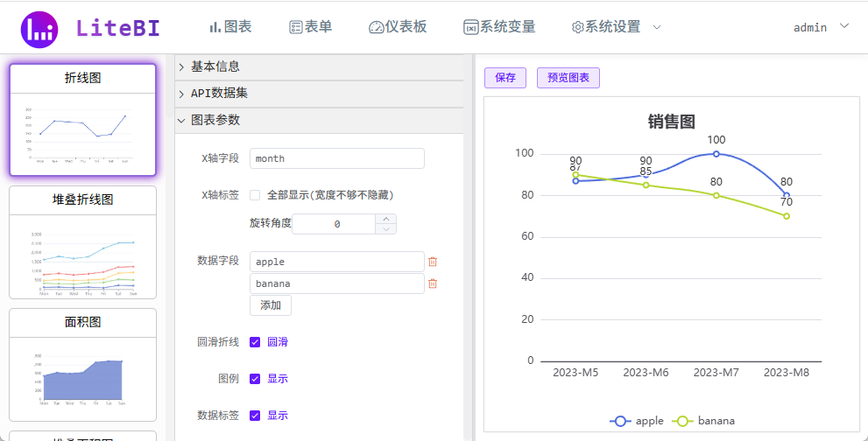
Task: Click the 2023-M6 axis label
Action: tap(646, 373)
